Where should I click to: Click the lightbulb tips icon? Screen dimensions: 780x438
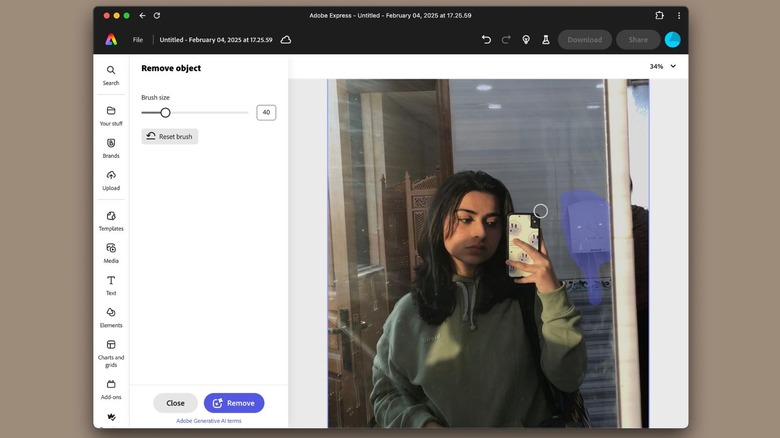(x=526, y=40)
